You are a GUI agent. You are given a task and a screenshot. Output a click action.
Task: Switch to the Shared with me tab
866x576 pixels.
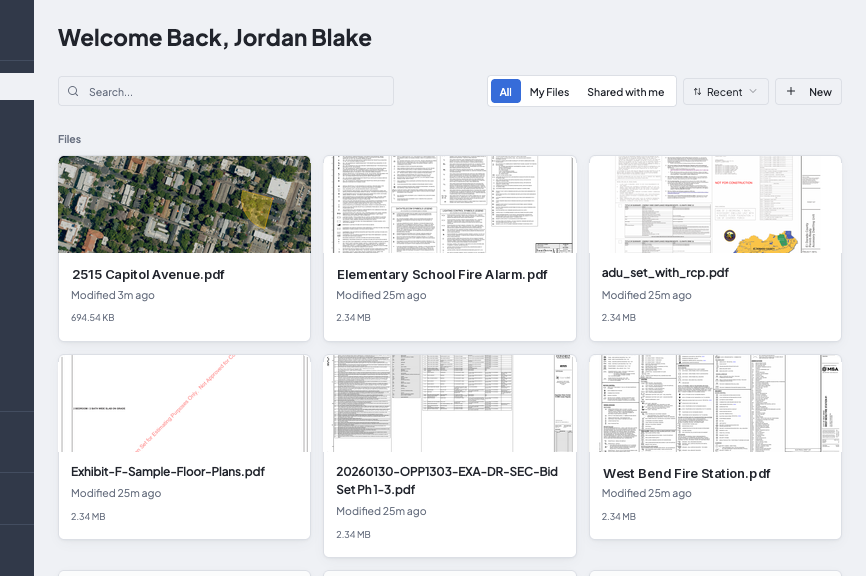625,92
